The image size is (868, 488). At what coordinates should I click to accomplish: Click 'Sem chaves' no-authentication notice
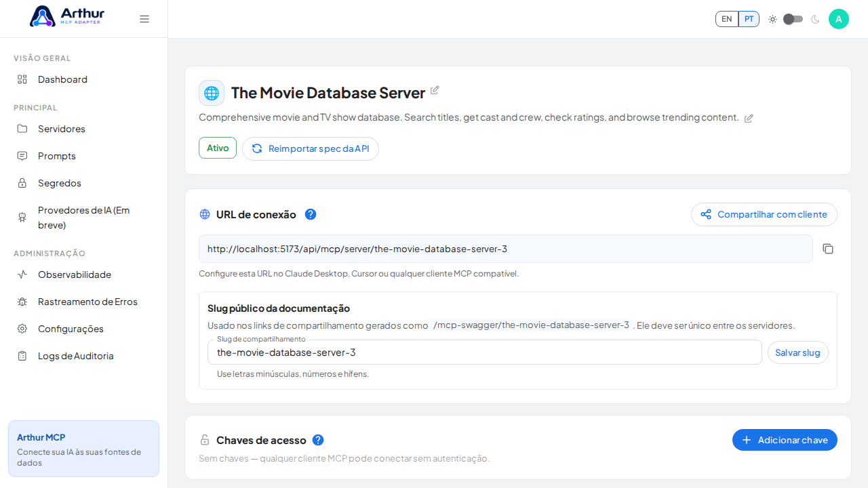coord(344,459)
